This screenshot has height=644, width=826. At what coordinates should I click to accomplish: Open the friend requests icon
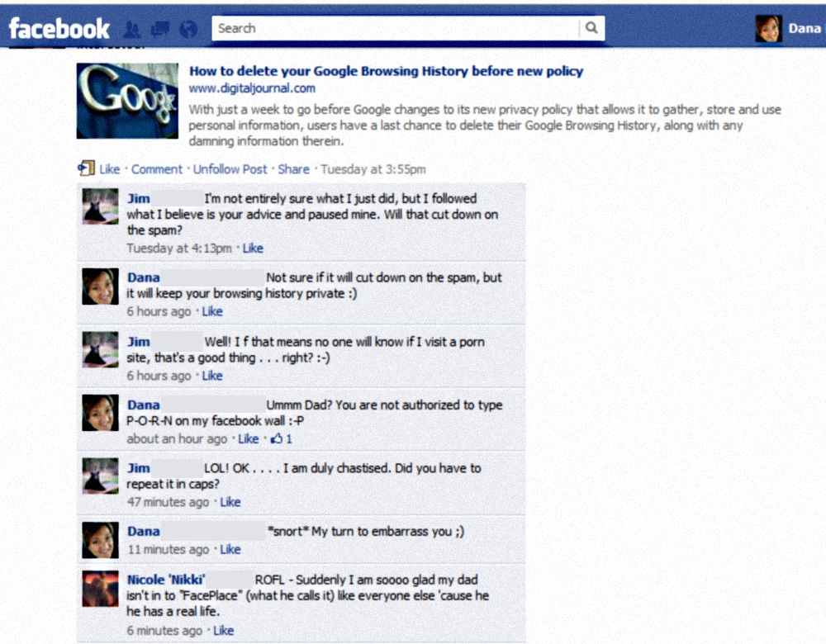pyautogui.click(x=131, y=29)
